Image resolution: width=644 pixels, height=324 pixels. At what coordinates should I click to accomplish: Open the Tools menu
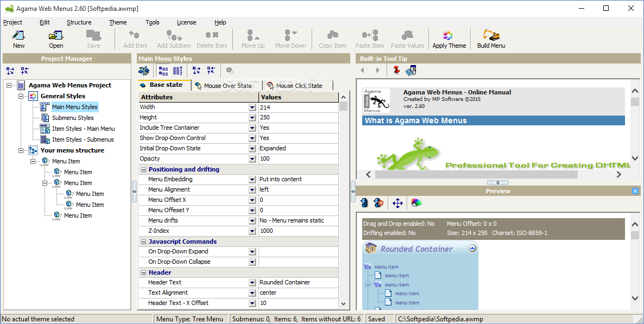(x=153, y=22)
